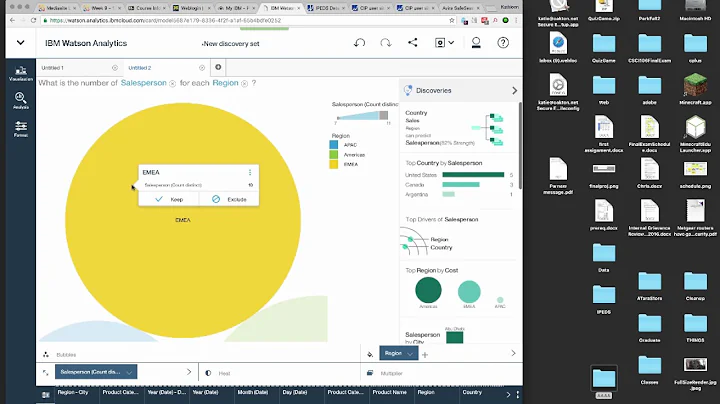The image size is (720, 404).
Task: Click Exclude in EMEA tooltip
Action: pos(229,199)
